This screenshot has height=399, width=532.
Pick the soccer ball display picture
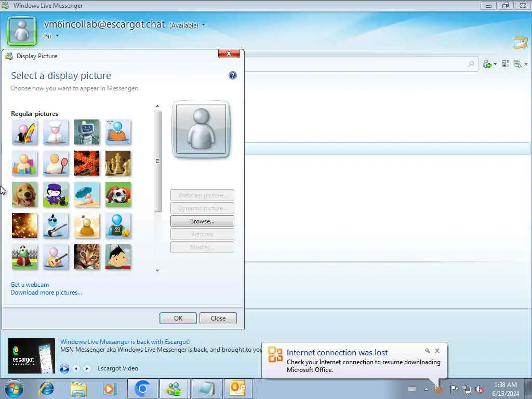point(118,194)
